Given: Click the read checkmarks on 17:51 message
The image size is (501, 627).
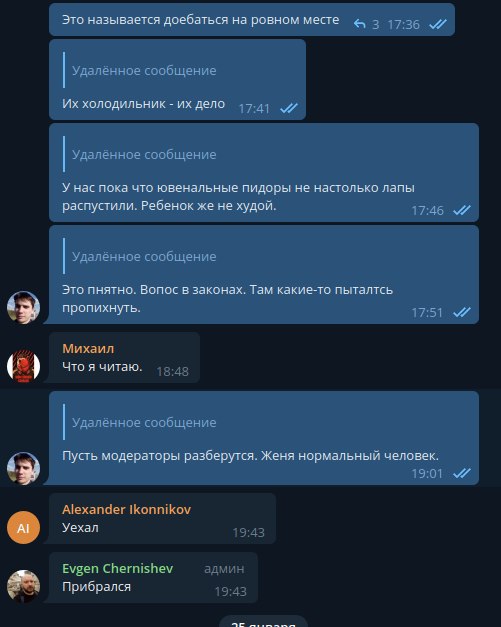Looking at the screenshot, I should (x=462, y=312).
